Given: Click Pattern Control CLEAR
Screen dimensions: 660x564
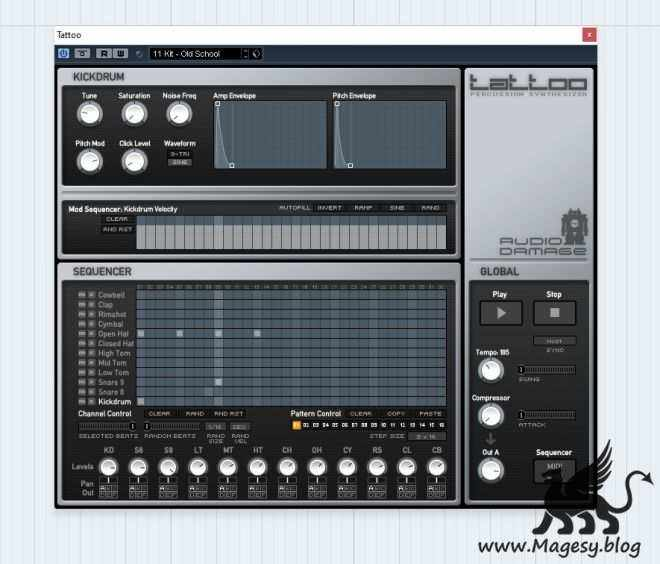Looking at the screenshot, I should [x=361, y=414].
